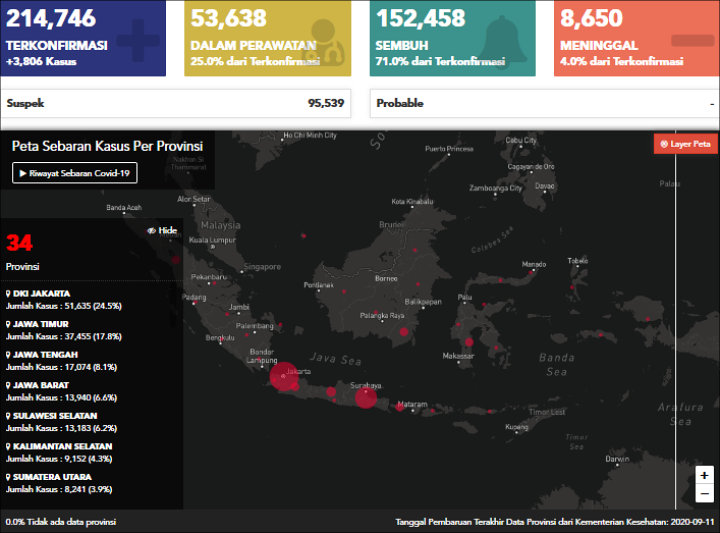Viewport: 720px width, 533px height.
Task: Zoom in the map with plus button
Action: [704, 476]
